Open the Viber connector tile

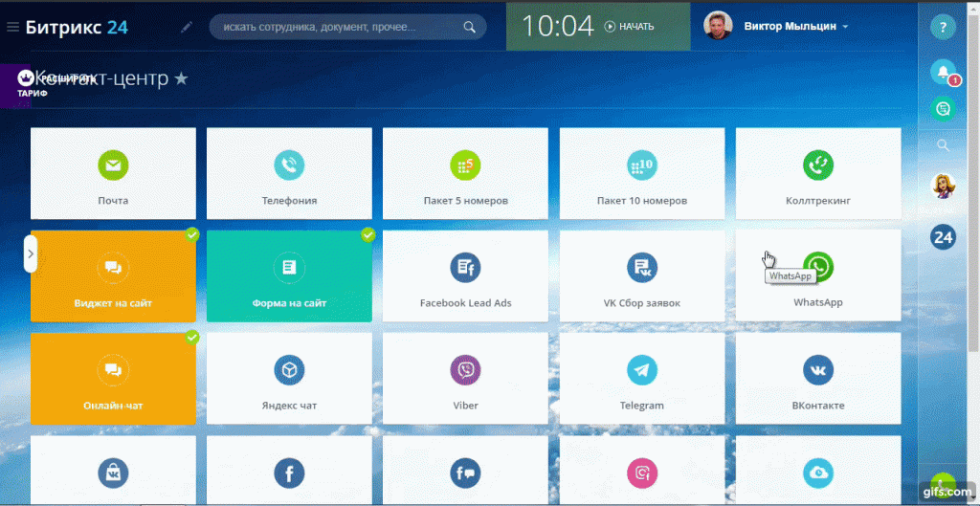(466, 378)
